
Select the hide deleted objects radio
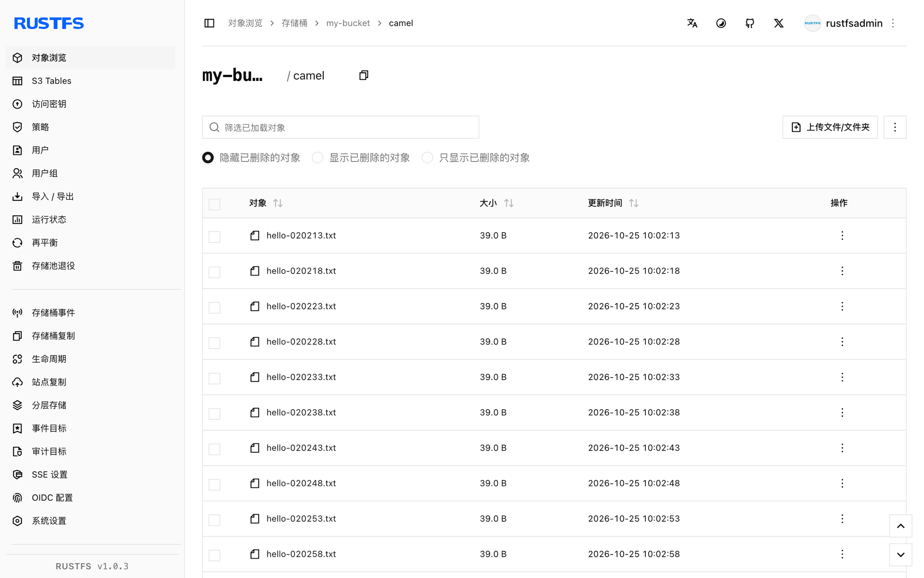(x=208, y=158)
